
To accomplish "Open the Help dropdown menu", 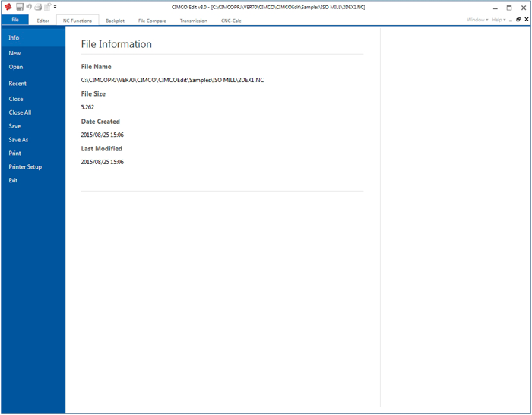I will pos(499,20).
